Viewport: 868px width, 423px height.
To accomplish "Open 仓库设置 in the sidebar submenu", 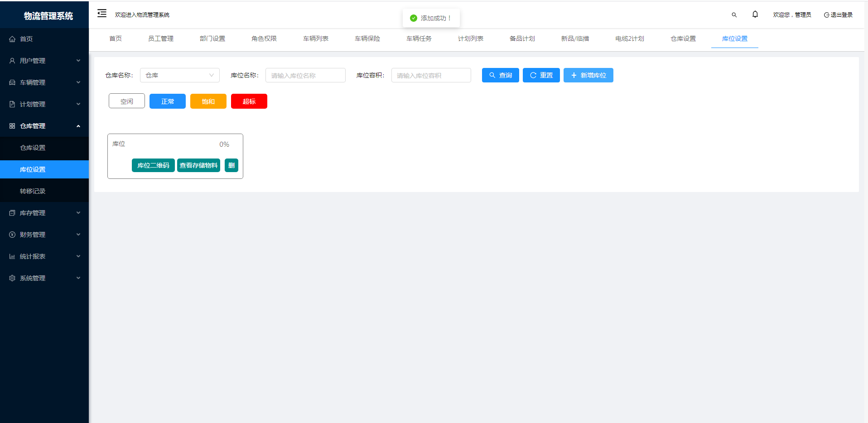I will [x=44, y=148].
